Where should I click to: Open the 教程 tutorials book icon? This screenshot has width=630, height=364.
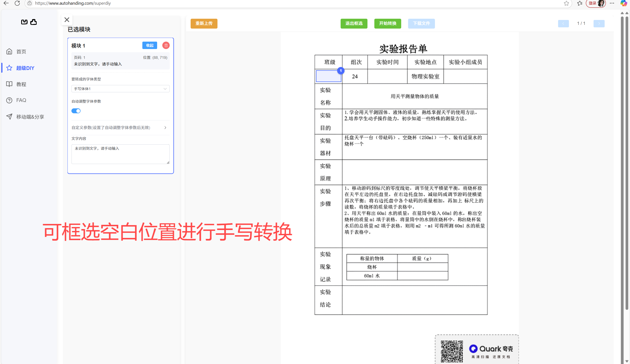[9, 84]
